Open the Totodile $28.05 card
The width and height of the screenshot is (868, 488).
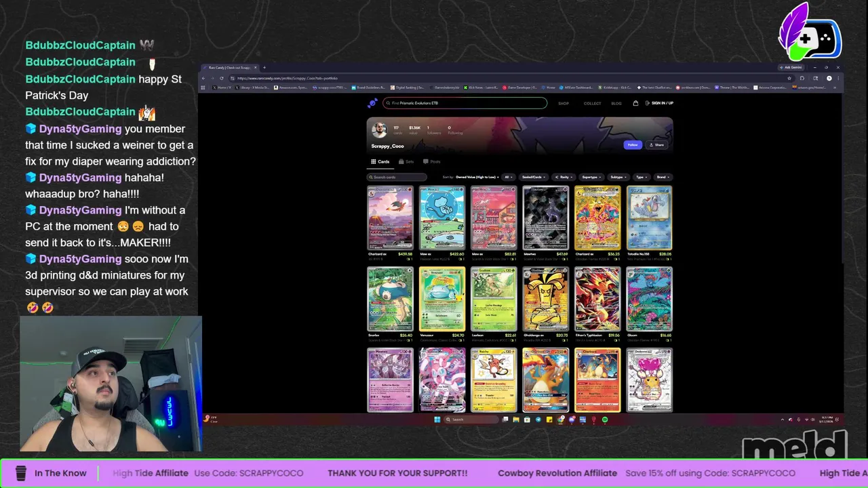coord(650,218)
